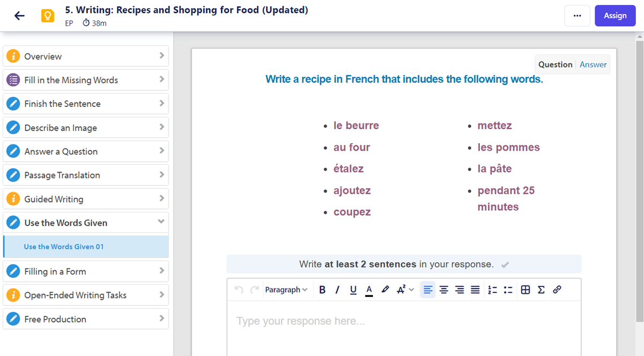This screenshot has width=644, height=356.
Task: Click the Overview info icon
Action: [x=13, y=56]
